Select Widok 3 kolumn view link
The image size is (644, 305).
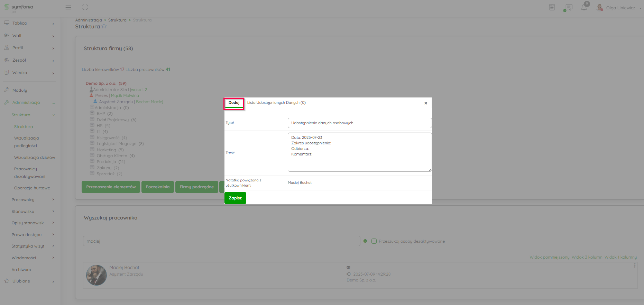pos(587,257)
